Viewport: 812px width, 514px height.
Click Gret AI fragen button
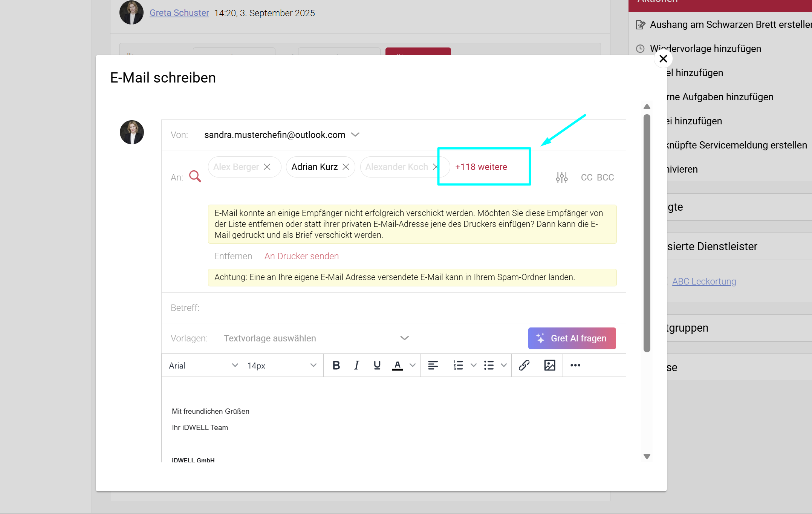[572, 338]
